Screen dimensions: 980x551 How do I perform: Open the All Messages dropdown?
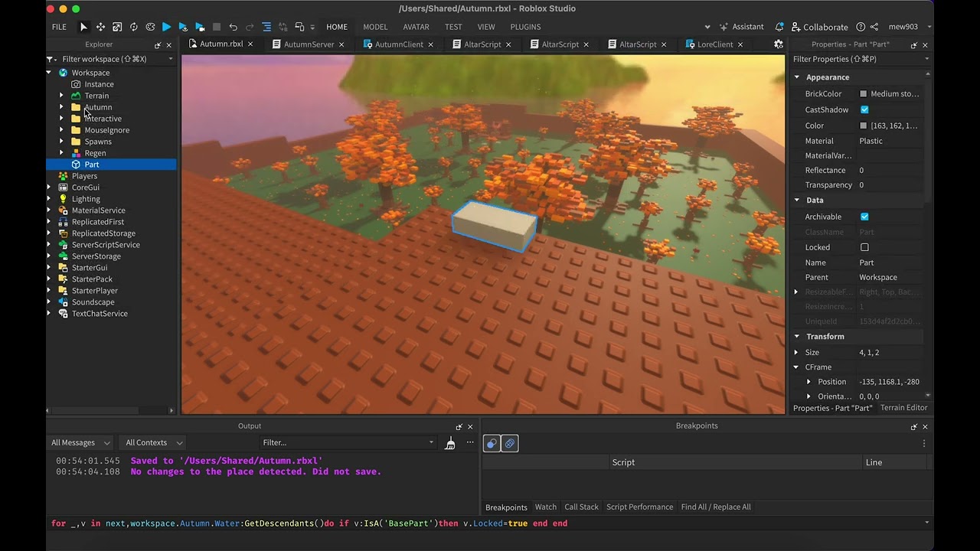click(x=80, y=442)
